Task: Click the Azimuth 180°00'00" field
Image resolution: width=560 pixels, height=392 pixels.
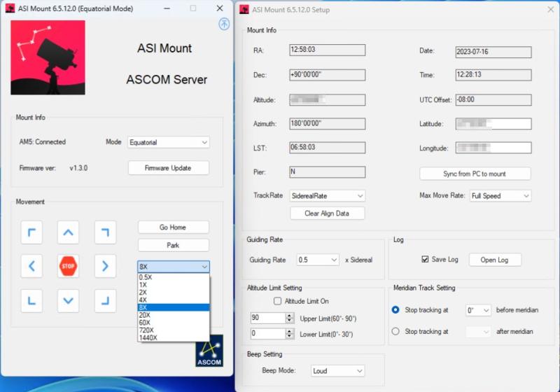Action: coord(327,123)
